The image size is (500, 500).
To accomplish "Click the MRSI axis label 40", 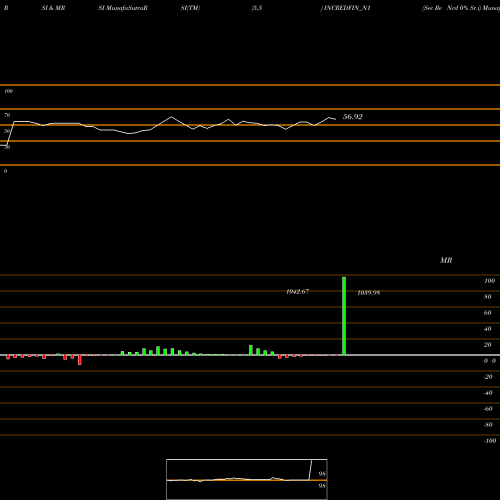I will point(488,329).
